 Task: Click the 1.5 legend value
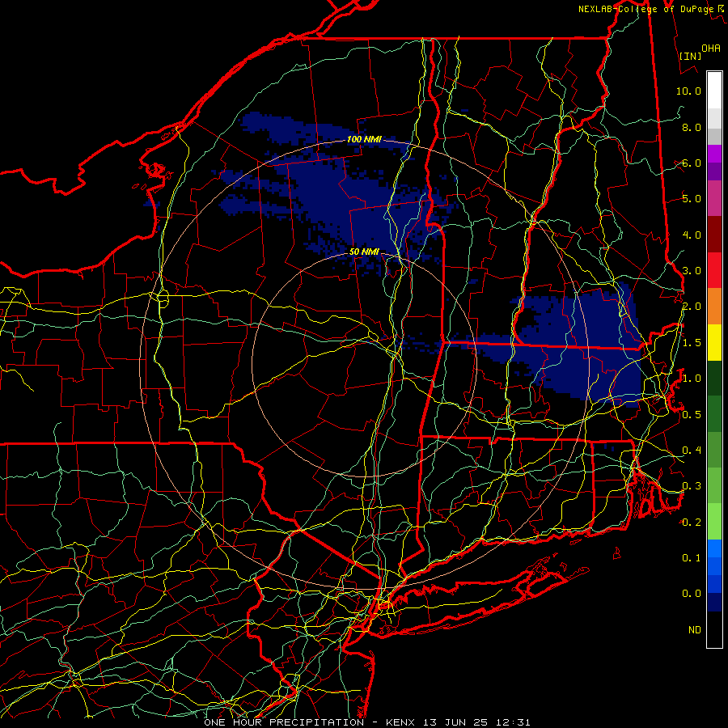[692, 343]
